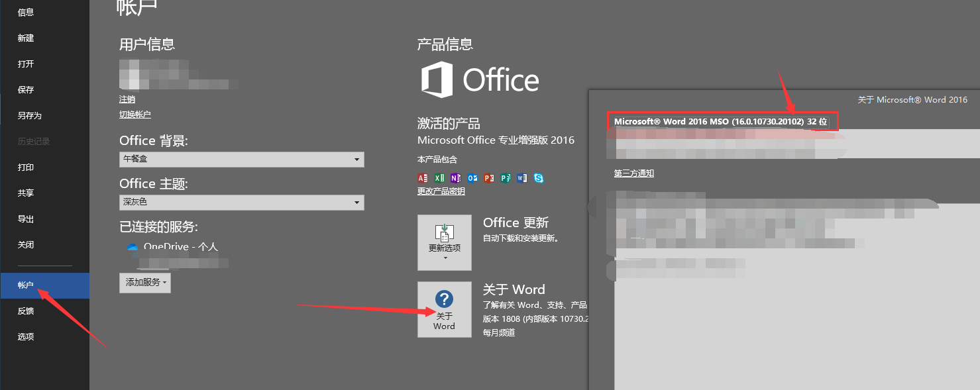
Task: Click the OneDrive cloud icon
Action: [x=132, y=247]
